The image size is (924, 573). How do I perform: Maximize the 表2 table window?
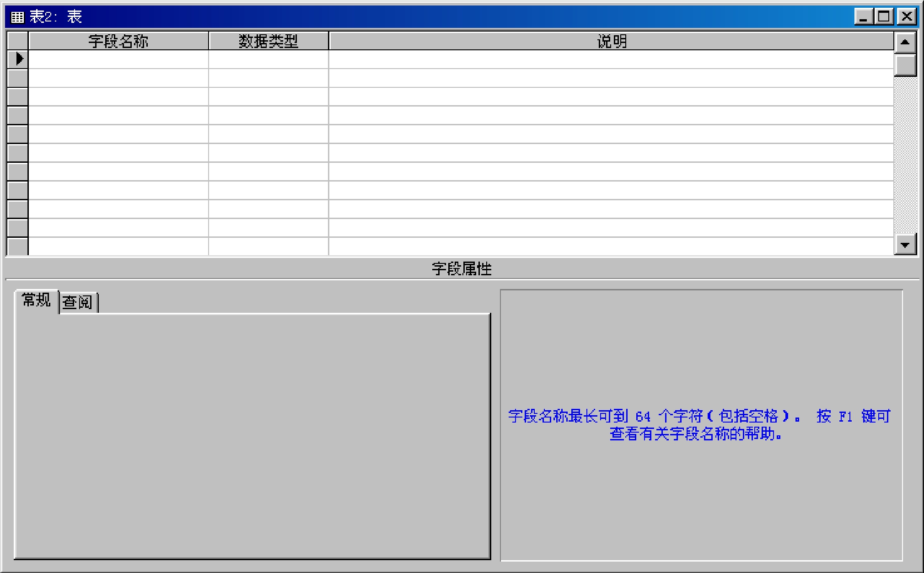[x=884, y=17]
